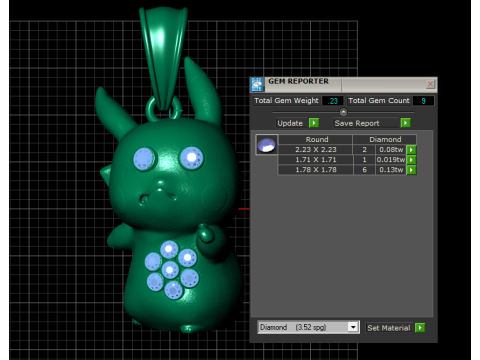This screenshot has height=360, width=480.
Task: Close the Gem Reporter panel
Action: (x=430, y=84)
